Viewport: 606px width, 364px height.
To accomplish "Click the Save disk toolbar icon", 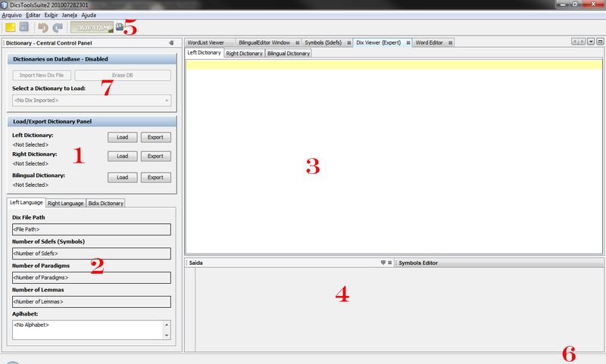I will pos(23,27).
